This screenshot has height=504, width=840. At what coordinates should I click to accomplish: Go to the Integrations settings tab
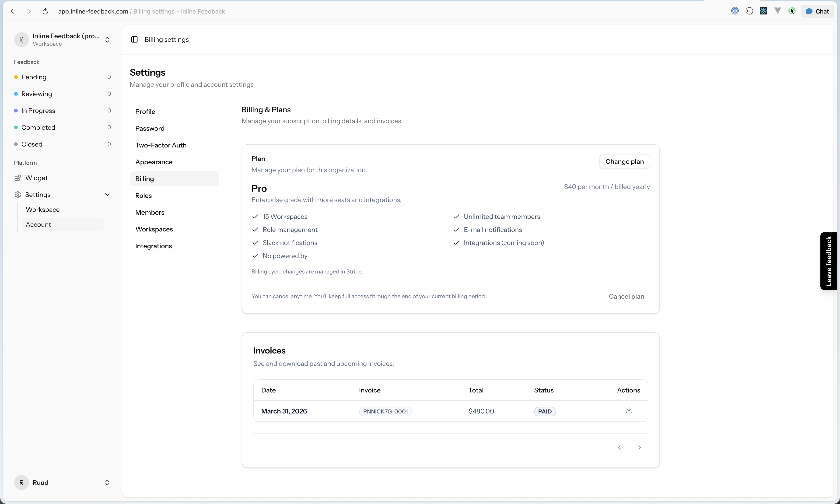pos(175,246)
